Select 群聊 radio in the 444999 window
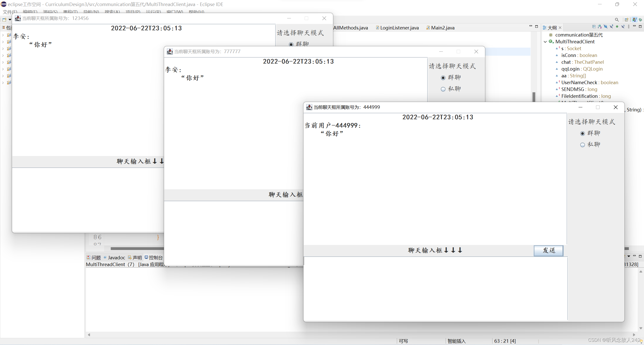Viewport: 644px width, 345px height. (x=582, y=134)
